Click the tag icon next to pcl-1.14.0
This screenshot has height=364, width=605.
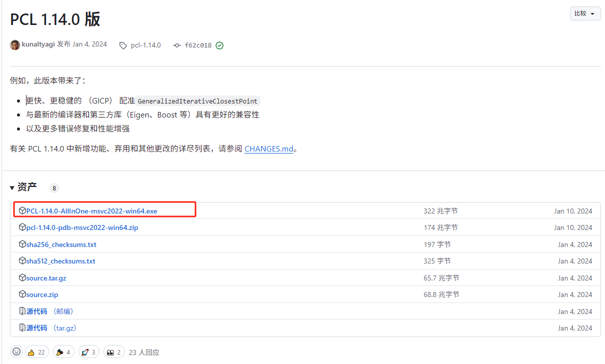click(x=123, y=45)
